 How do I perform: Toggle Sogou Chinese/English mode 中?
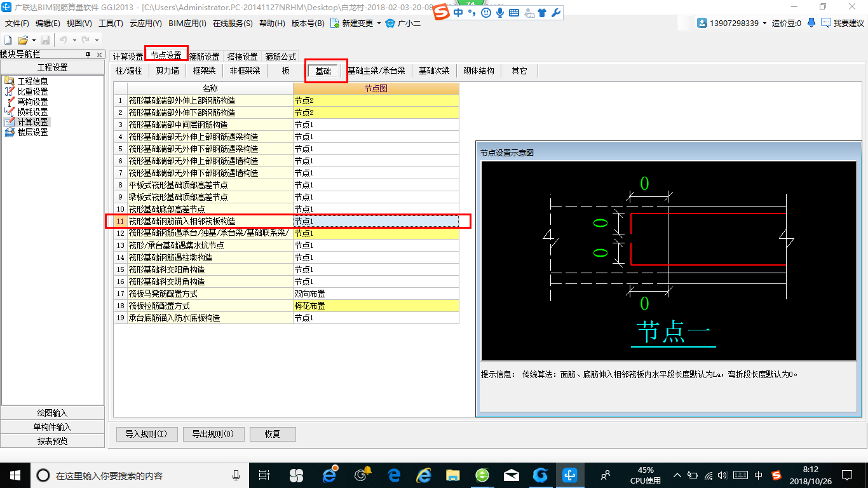coord(459,12)
